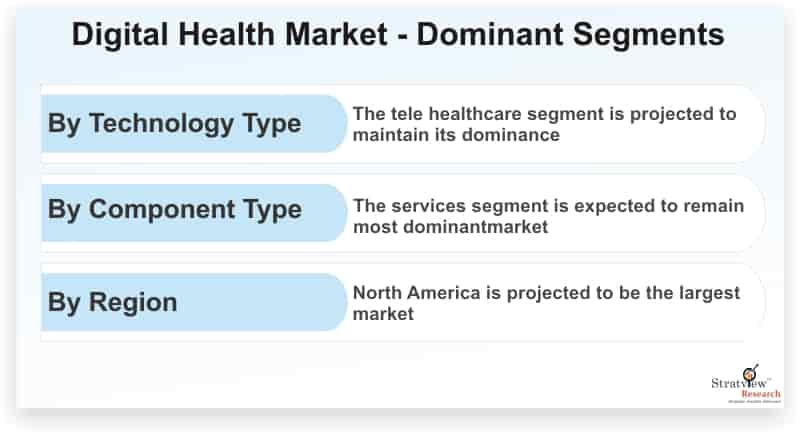Click the Stratview Research logo icon
The width and height of the screenshot is (800, 434).
[x=746, y=384]
